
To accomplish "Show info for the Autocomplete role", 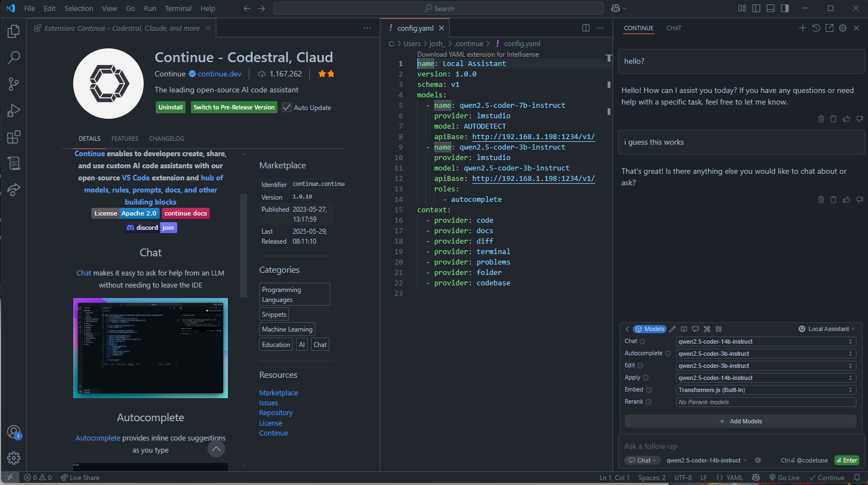I will 668,354.
